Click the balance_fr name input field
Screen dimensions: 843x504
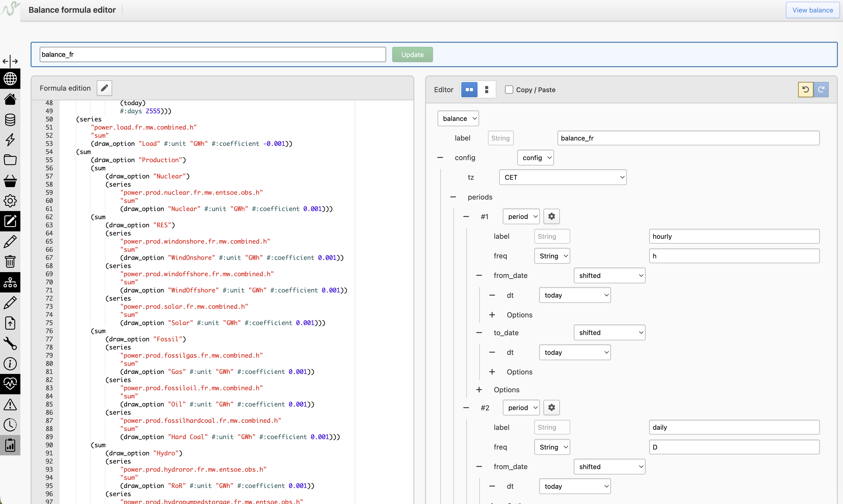[213, 54]
